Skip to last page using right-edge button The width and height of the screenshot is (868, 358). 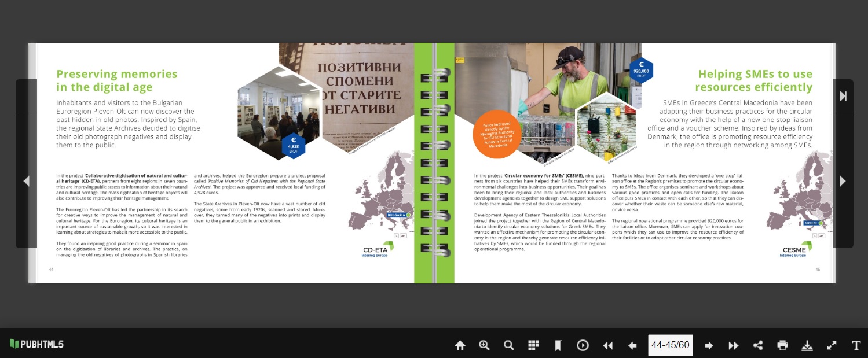click(843, 96)
